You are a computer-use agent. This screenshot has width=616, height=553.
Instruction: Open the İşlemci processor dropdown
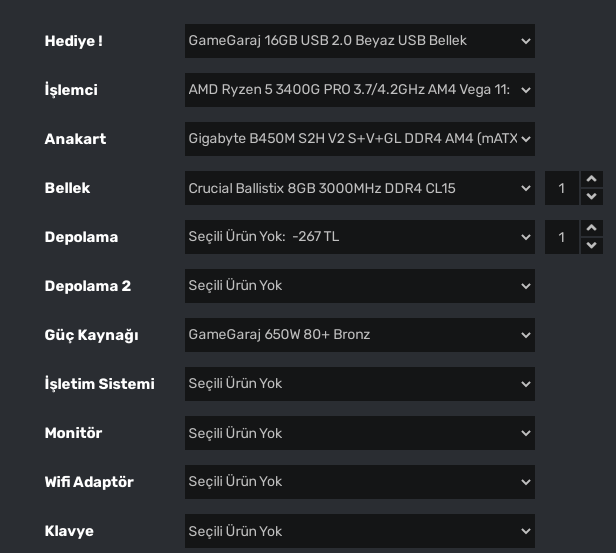pos(359,90)
